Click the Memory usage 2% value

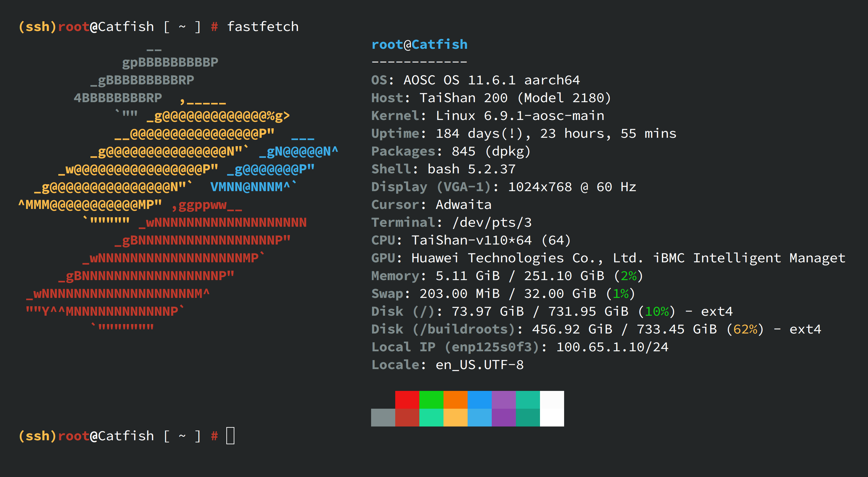(628, 276)
